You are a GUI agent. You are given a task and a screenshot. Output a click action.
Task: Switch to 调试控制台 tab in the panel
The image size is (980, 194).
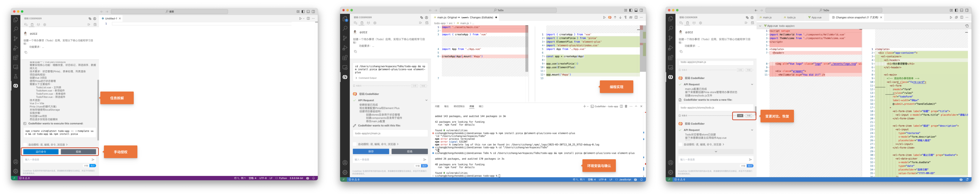tap(459, 106)
